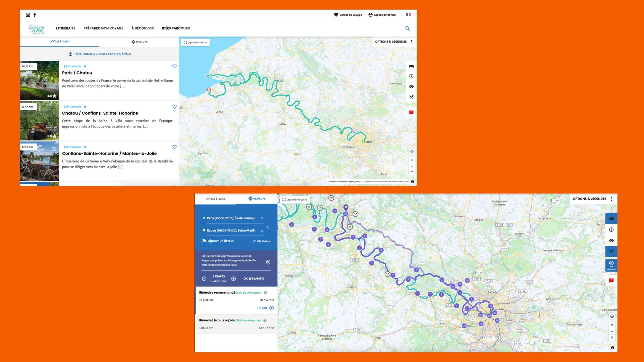Open Chatou / Conflans-Sainte-Honorine stage title

pos(100,113)
